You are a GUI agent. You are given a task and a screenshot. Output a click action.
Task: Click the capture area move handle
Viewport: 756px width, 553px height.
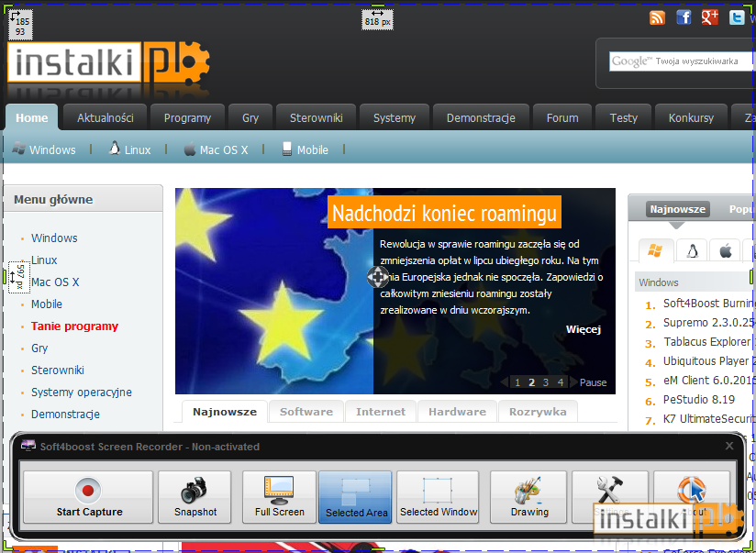(x=377, y=277)
